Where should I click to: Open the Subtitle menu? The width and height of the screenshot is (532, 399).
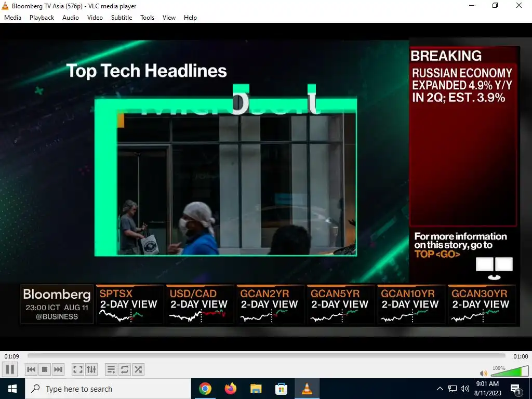tap(122, 18)
